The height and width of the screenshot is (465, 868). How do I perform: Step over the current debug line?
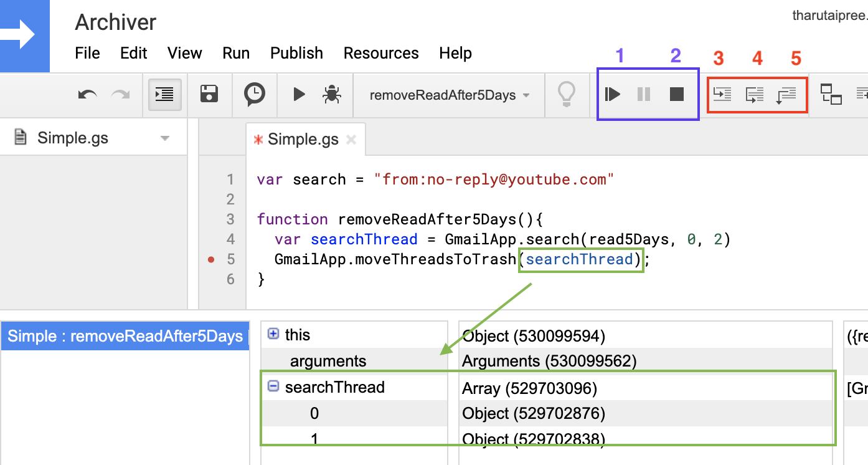tap(755, 95)
